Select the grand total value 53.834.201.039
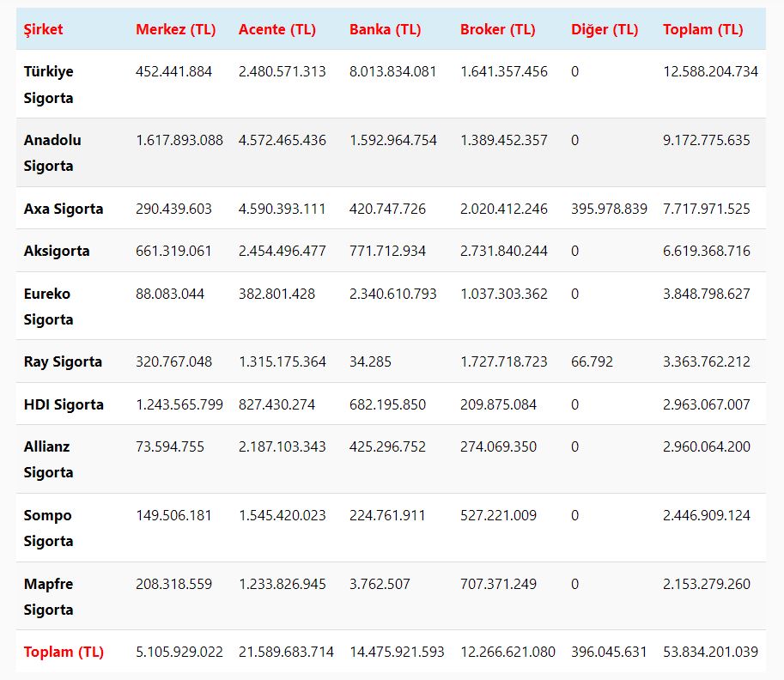The image size is (784, 680). point(710,652)
